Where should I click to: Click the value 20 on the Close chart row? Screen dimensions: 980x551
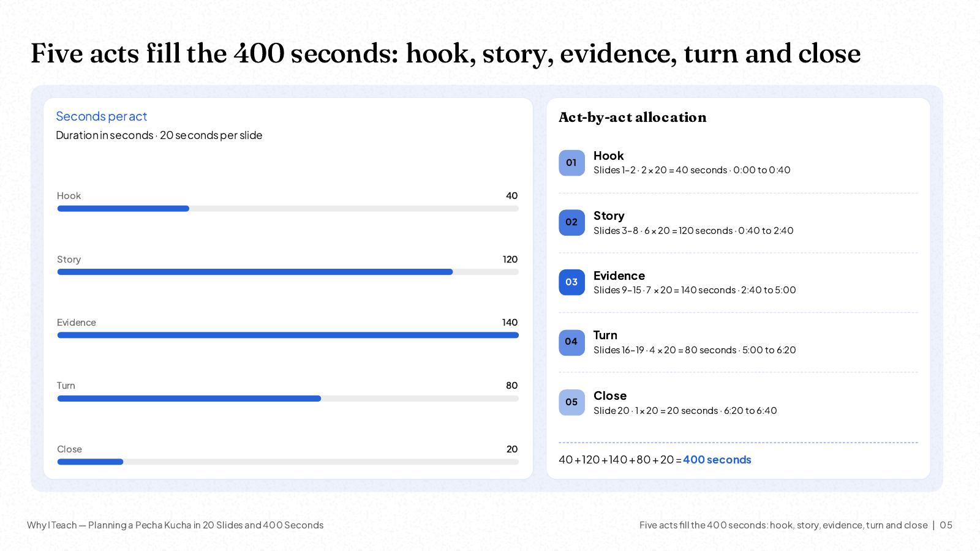[512, 449]
